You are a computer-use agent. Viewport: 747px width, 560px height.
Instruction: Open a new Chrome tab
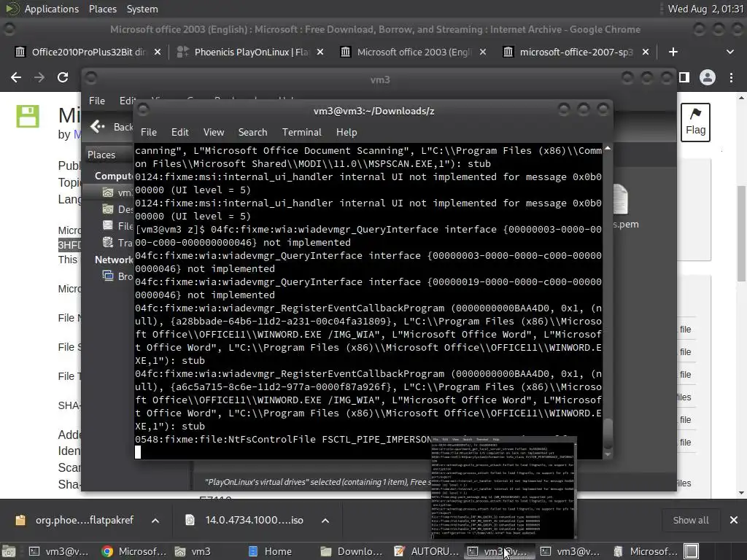[x=673, y=52]
